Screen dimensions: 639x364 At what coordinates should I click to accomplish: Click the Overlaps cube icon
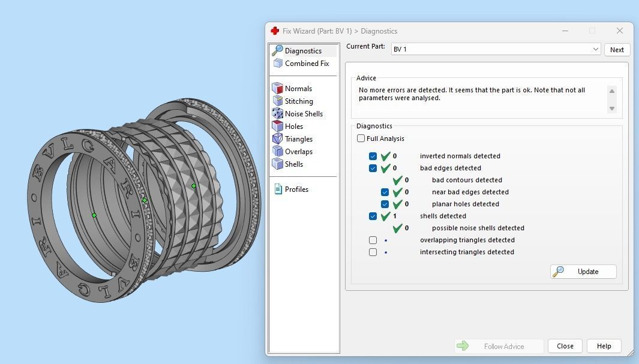[278, 152]
